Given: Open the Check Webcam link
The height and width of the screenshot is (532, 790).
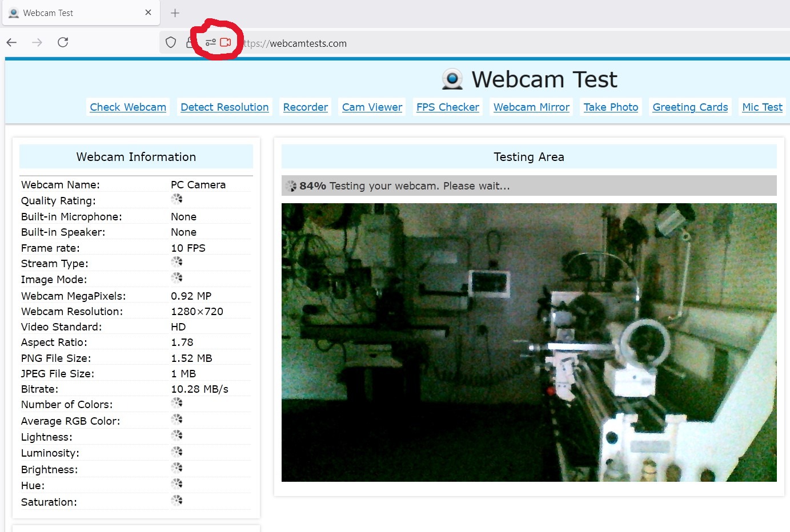Looking at the screenshot, I should (128, 107).
